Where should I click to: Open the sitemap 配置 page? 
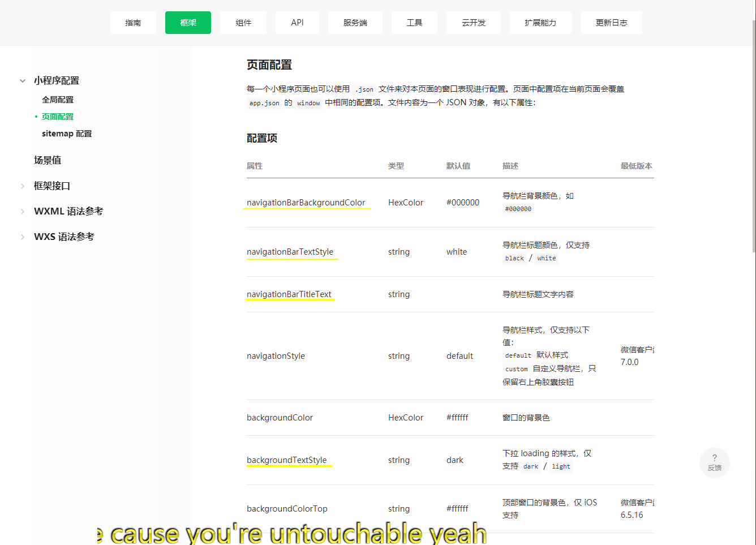(67, 133)
